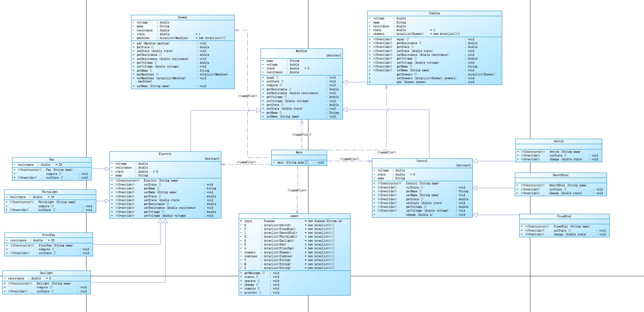The image size is (644, 312).
Task: Select generalization arrowhead from Switch into Control
Action: (475, 161)
